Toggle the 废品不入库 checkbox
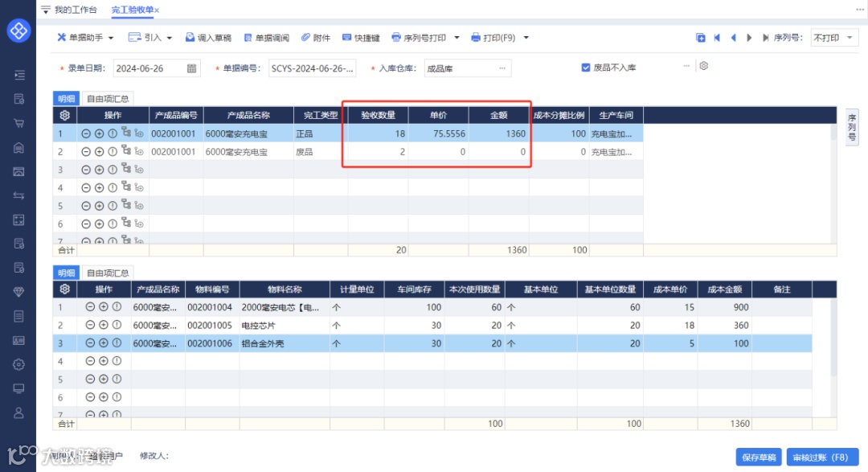 (586, 68)
